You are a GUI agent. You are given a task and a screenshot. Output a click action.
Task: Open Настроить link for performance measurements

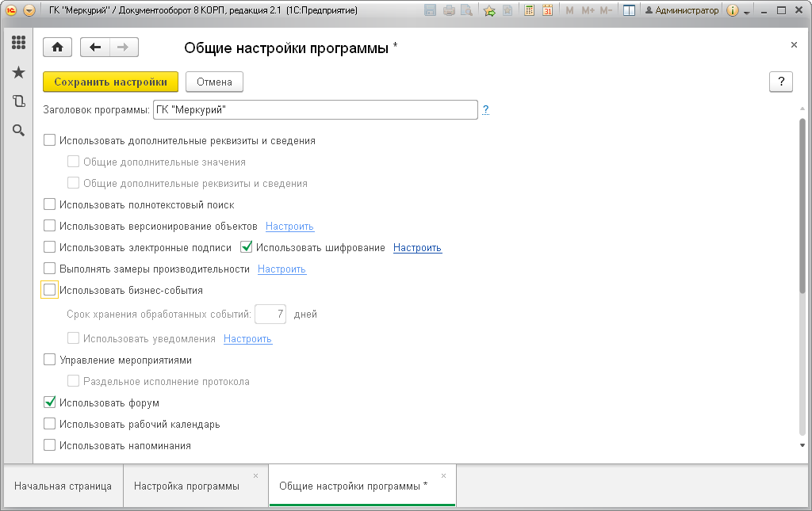282,269
